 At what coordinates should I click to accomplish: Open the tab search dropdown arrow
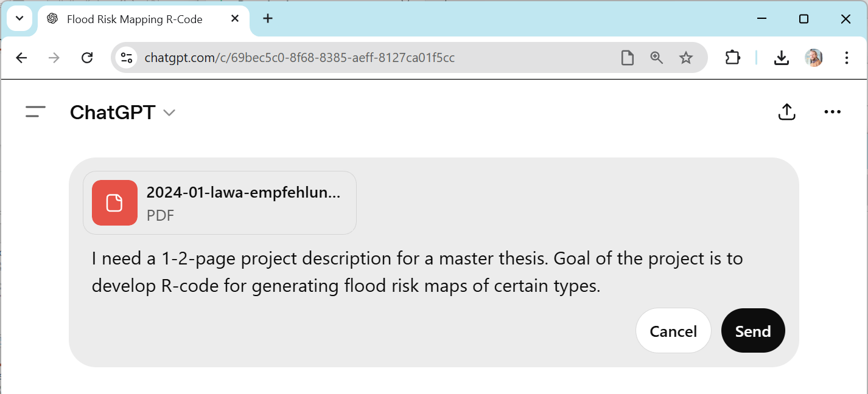click(19, 18)
